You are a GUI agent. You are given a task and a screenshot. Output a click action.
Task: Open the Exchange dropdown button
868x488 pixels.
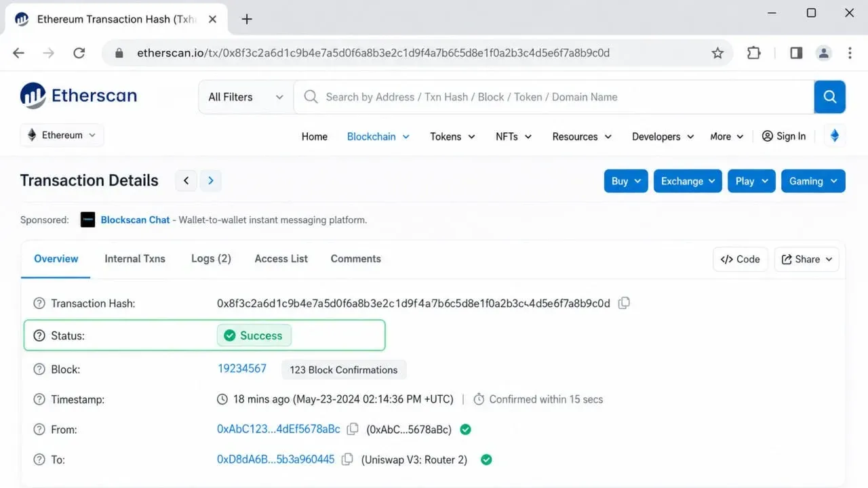click(x=688, y=181)
